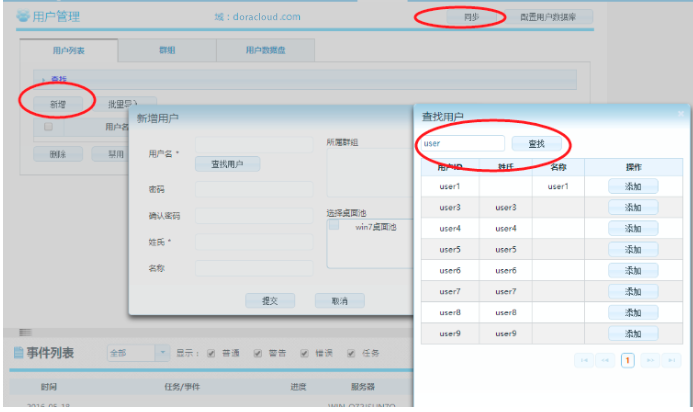Image resolution: width=693 pixels, height=412 pixels.
Task: Go to next page in pagination
Action: (650, 359)
